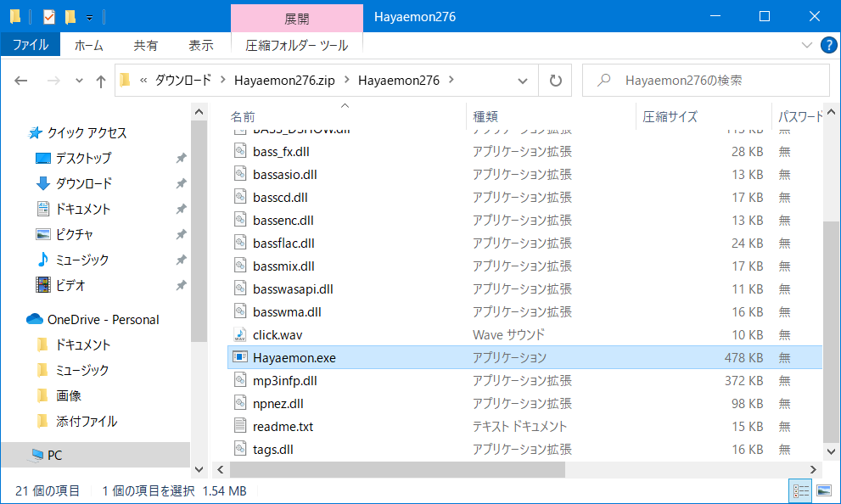Click the Hayaemon276の検索 search box
Screen dimensions: 841x504
pos(706,81)
